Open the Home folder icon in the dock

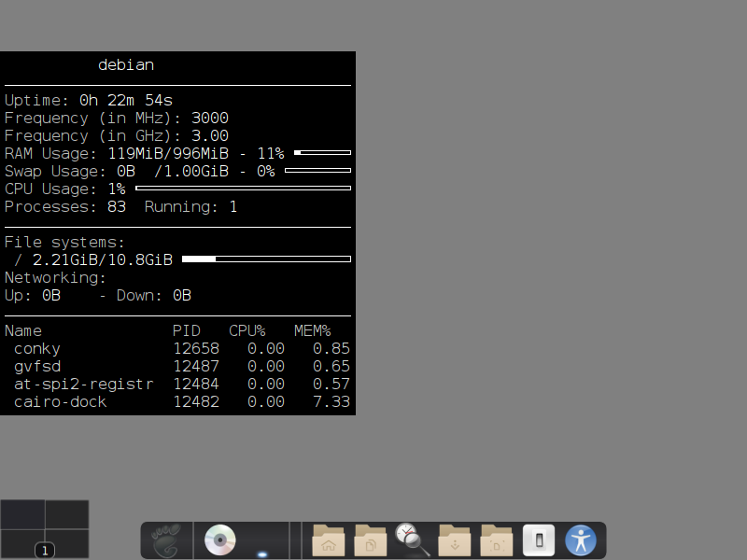pyautogui.click(x=328, y=540)
